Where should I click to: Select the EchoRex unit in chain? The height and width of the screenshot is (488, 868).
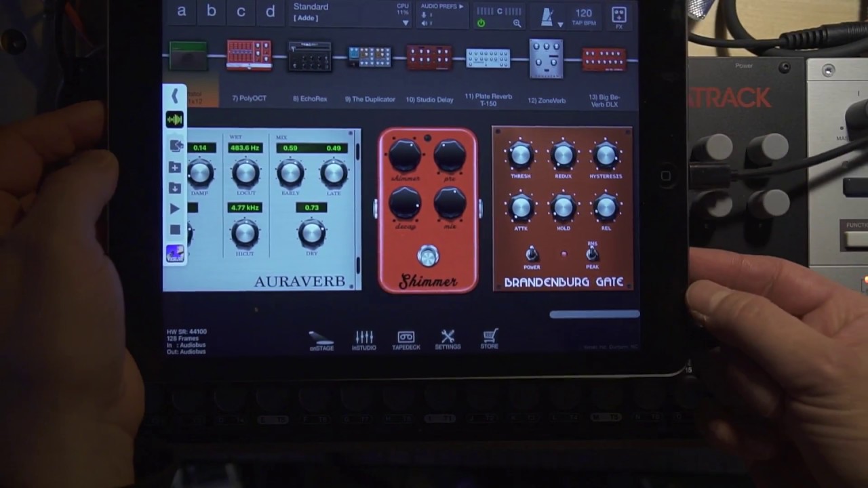coord(310,57)
